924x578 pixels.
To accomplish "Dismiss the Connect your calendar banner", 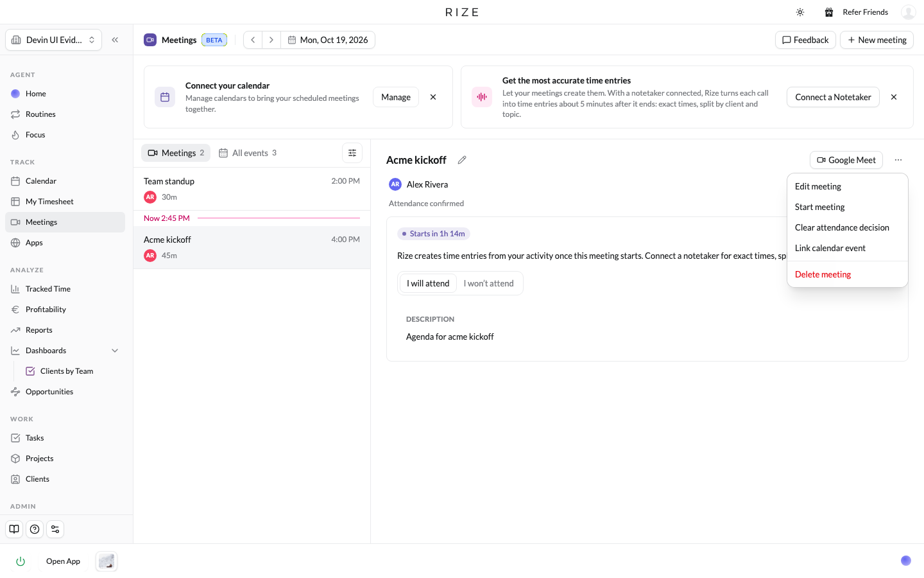I will 433,97.
